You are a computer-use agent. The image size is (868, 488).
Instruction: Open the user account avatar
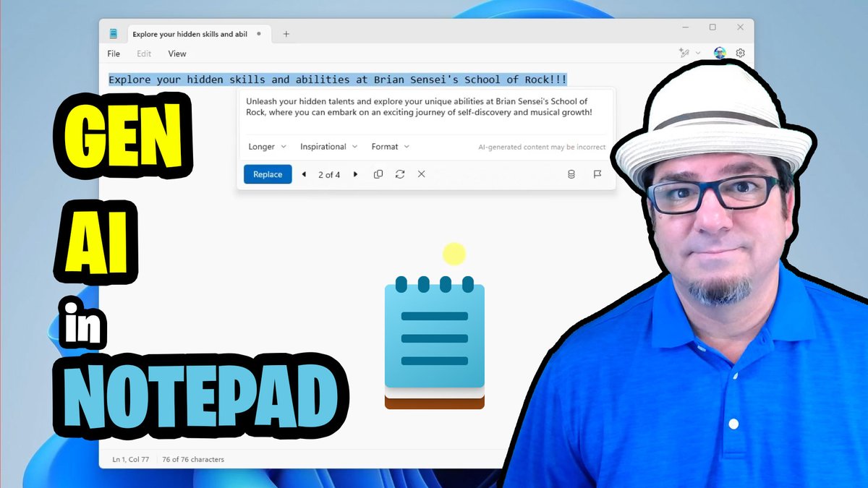(x=720, y=53)
